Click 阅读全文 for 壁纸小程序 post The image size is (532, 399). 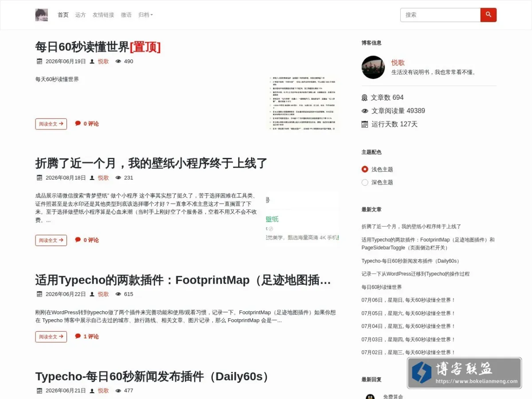(51, 240)
